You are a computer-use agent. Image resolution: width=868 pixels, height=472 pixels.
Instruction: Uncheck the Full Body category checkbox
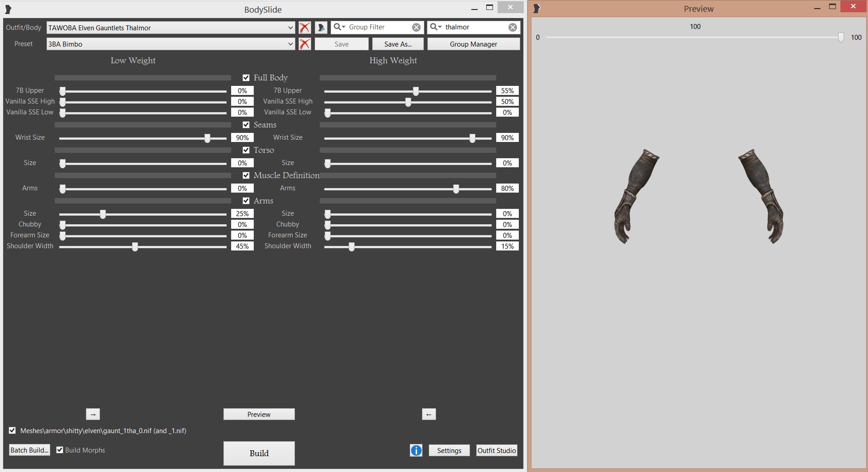pyautogui.click(x=246, y=78)
